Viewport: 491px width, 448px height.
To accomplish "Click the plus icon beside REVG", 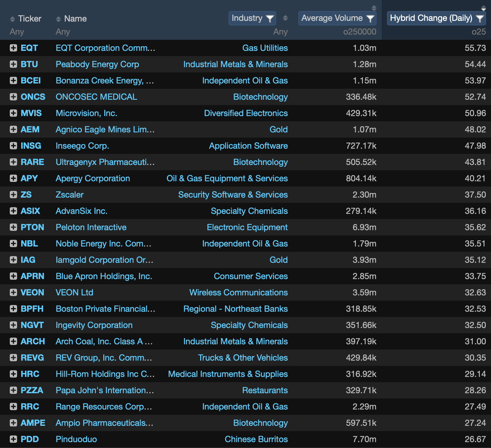I will pos(13,358).
